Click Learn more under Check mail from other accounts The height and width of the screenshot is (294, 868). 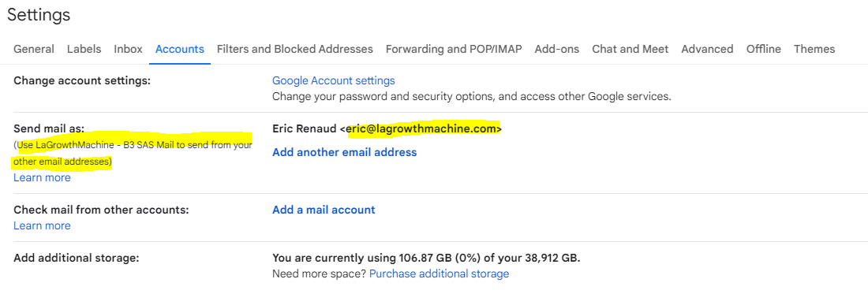point(42,226)
